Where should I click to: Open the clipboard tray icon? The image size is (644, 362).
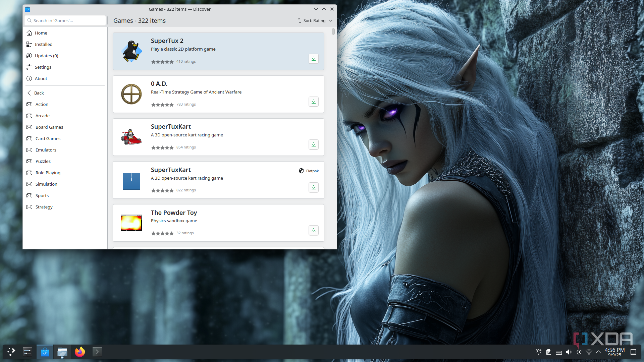tap(548, 352)
